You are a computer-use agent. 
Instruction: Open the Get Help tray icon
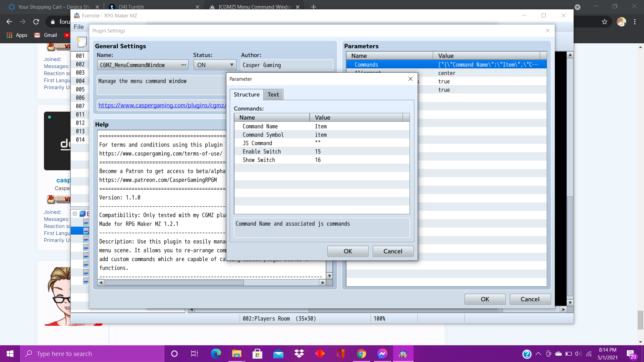click(527, 354)
